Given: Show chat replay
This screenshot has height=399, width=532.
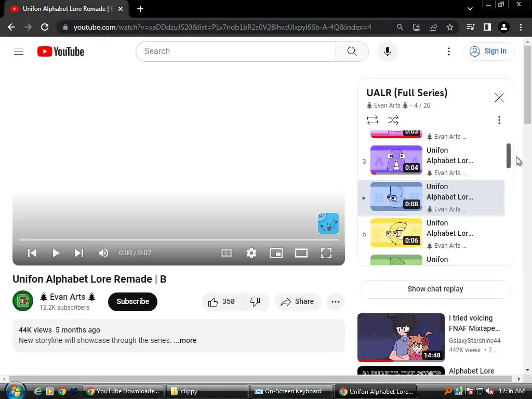Looking at the screenshot, I should (435, 289).
